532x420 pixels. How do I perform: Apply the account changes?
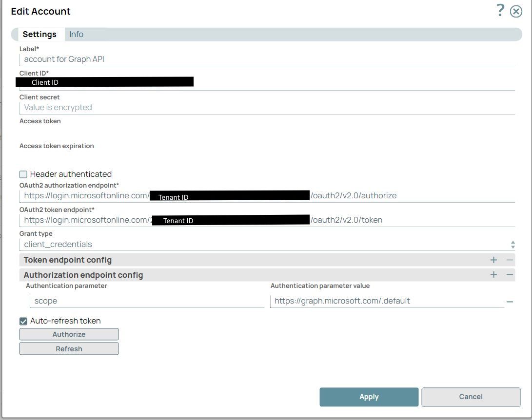click(369, 397)
